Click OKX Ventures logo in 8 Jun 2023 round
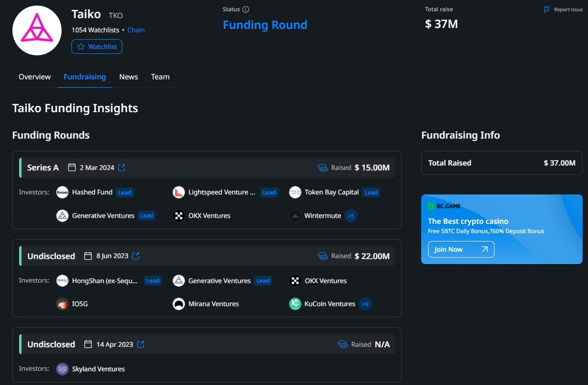The image size is (588, 385). [295, 281]
